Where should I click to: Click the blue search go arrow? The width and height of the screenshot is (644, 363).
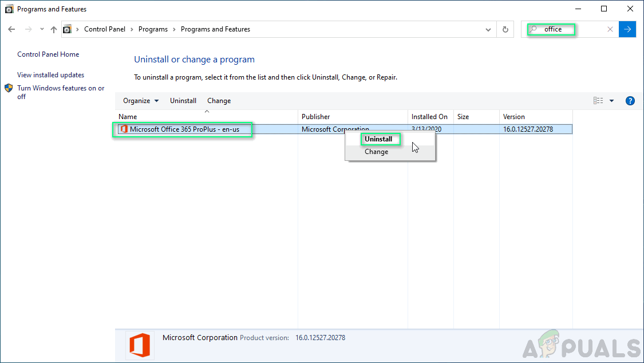tap(627, 29)
